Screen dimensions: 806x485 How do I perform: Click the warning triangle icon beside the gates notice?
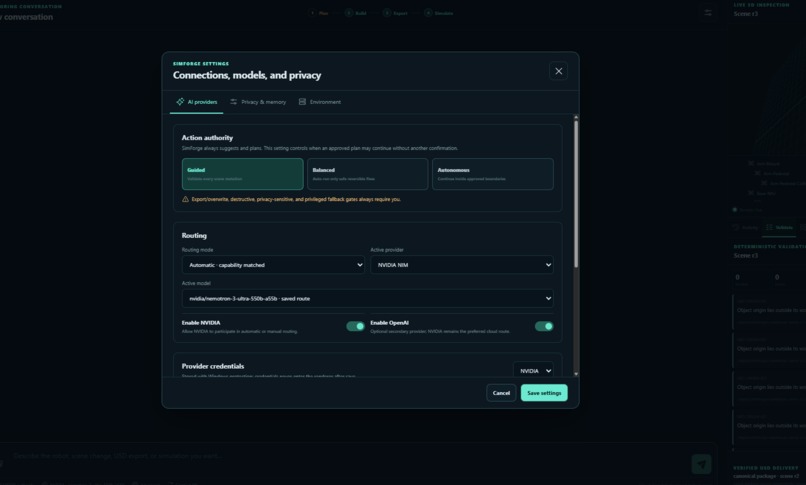[186, 199]
